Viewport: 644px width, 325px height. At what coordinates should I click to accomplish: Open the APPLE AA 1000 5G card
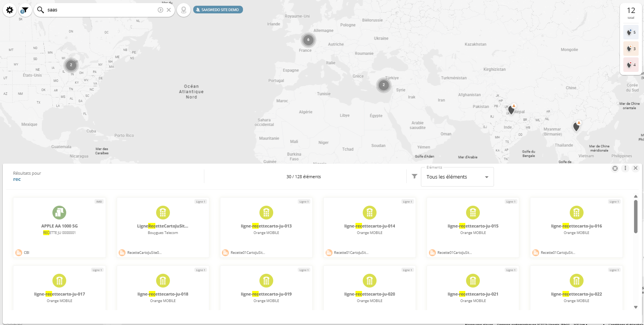coord(59,227)
